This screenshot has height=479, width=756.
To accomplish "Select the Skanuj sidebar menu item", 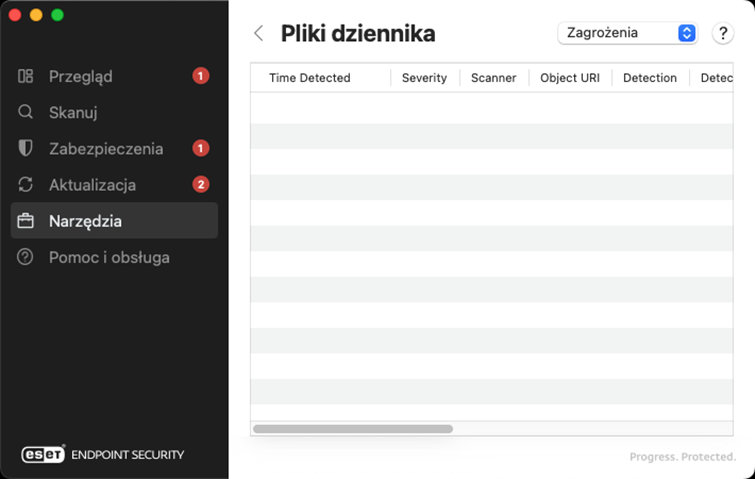I will click(73, 112).
